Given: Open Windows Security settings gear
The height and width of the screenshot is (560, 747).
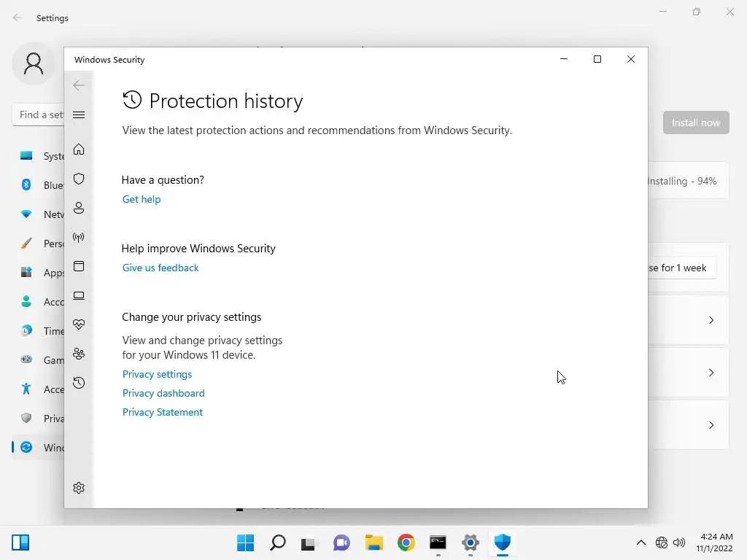Looking at the screenshot, I should pyautogui.click(x=79, y=488).
